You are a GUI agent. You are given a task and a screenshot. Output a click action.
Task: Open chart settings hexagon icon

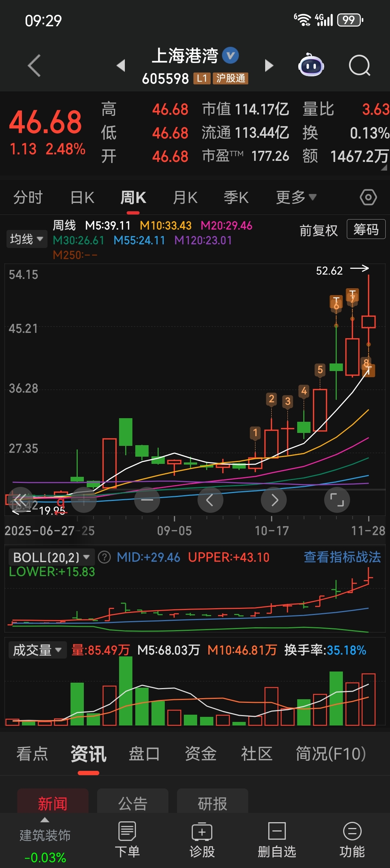pos(368,197)
